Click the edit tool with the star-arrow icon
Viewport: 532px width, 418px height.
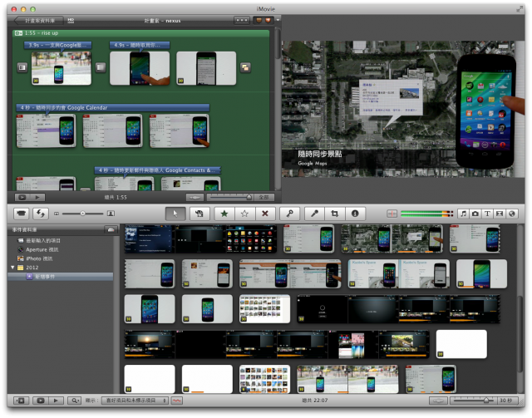pos(199,214)
